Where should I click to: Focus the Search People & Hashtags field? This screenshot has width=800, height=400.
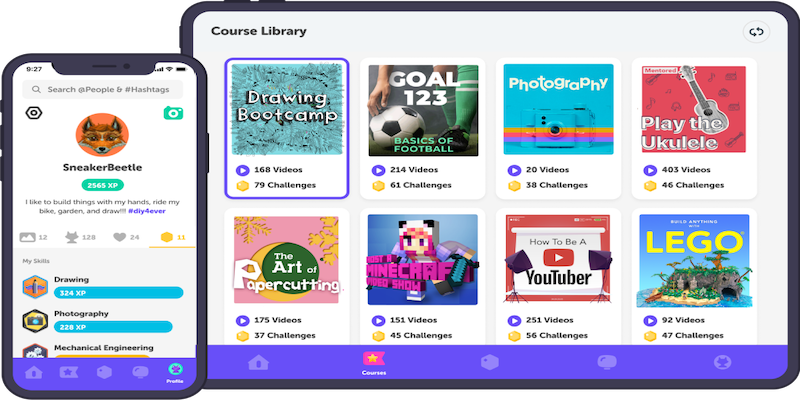(x=103, y=89)
